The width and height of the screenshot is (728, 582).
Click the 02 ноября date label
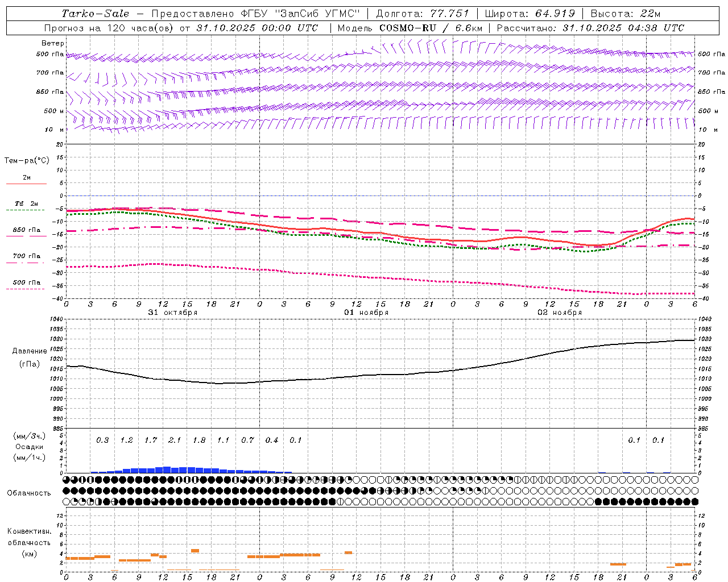tap(560, 313)
